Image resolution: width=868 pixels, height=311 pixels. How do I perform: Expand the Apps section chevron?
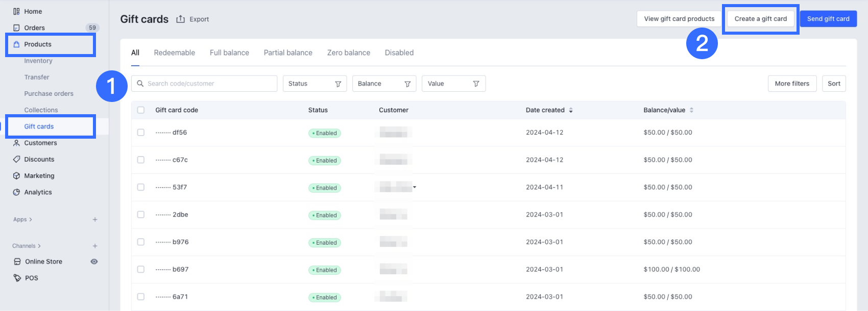point(31,220)
